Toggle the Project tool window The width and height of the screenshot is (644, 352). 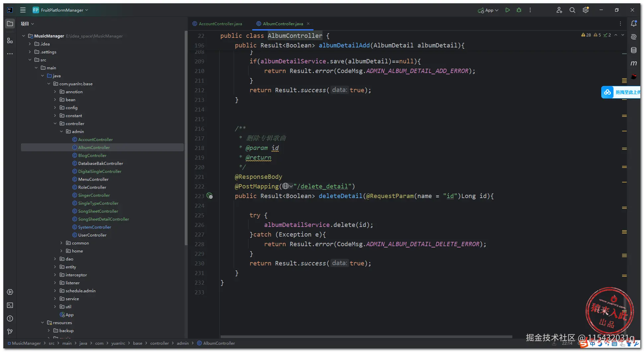tap(10, 24)
